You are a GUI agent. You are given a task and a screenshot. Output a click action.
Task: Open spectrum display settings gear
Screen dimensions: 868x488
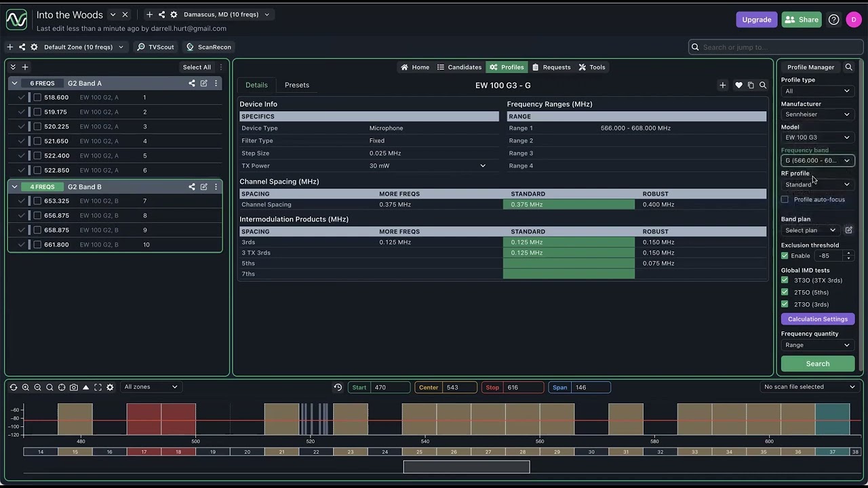pos(110,388)
